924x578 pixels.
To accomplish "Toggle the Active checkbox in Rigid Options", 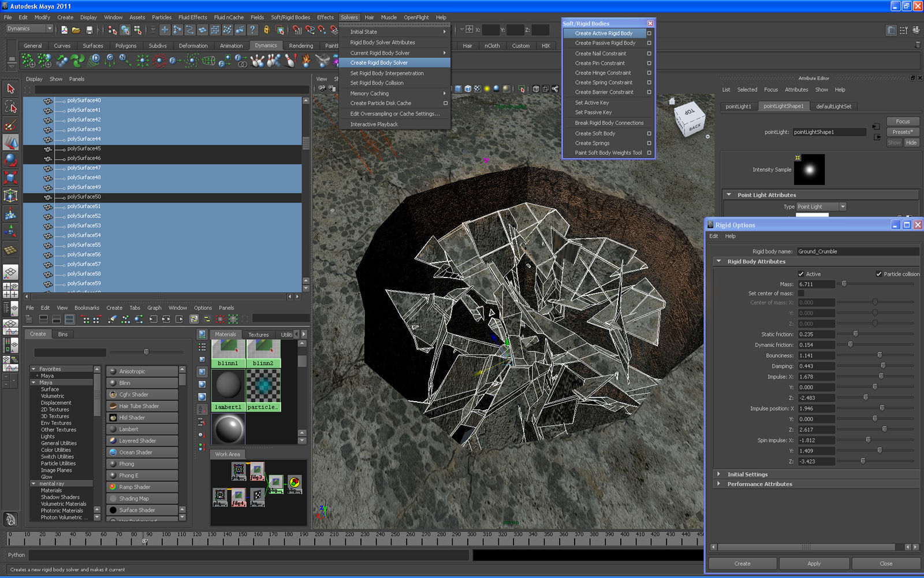I will tap(801, 274).
